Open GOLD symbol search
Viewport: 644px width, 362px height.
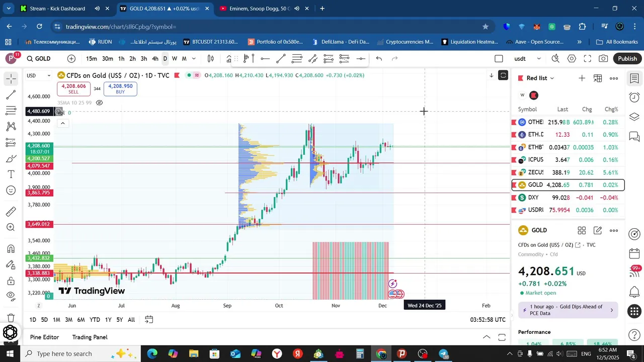coord(39,59)
